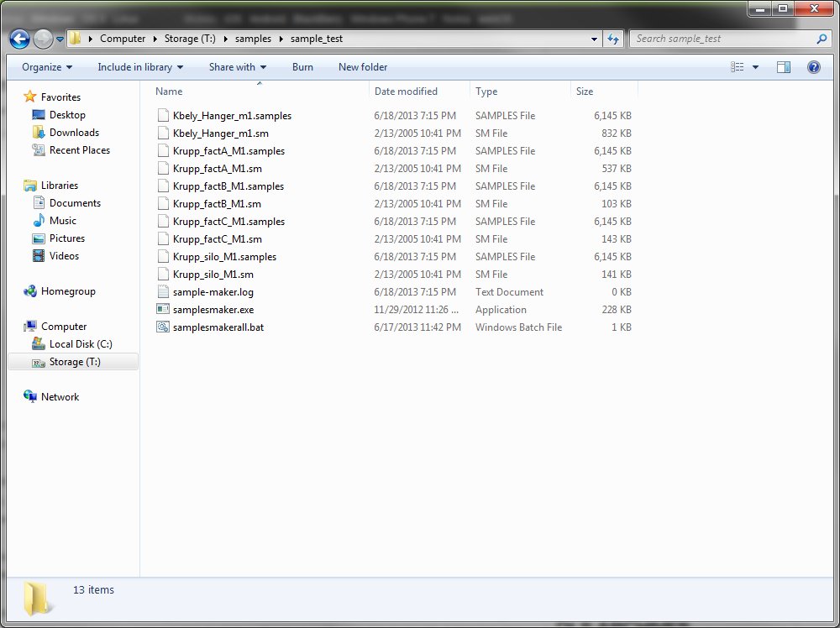Click the Computer icon in sidebar
Screen dimensions: 840x628
(x=30, y=326)
